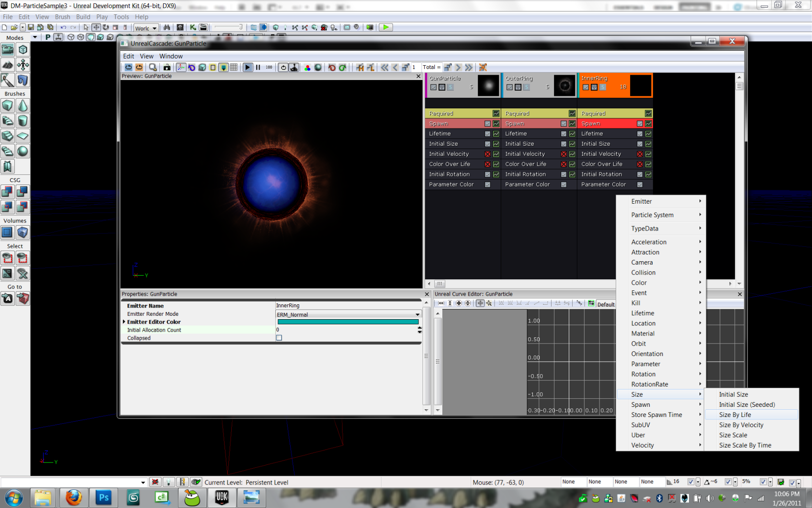The image size is (812, 508).
Task: Pause the particle preview
Action: point(258,68)
